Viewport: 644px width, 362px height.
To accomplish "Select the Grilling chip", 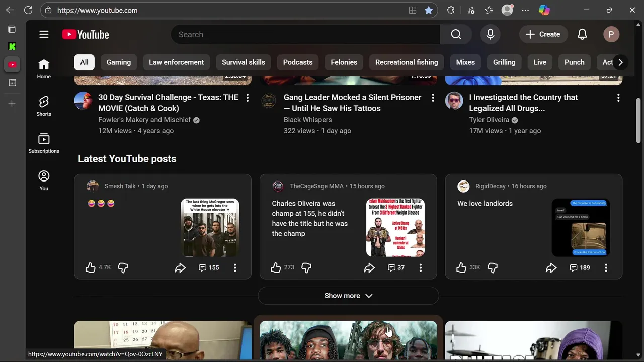I will tap(504, 62).
